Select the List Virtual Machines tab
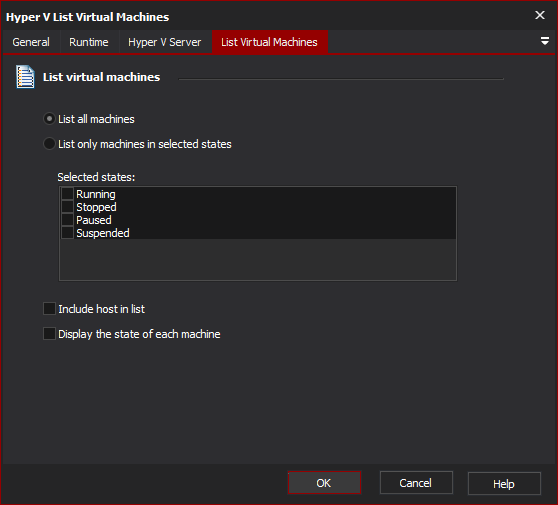The image size is (558, 505). pos(269,42)
